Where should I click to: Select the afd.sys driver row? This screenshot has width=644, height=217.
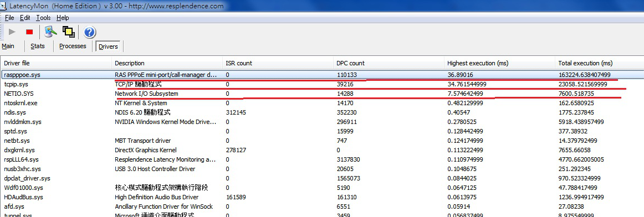tap(322, 206)
